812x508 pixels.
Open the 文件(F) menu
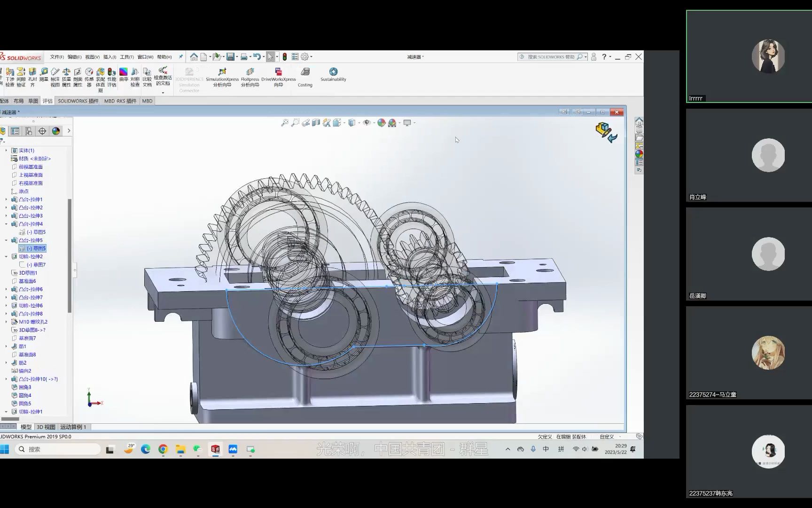pyautogui.click(x=57, y=57)
